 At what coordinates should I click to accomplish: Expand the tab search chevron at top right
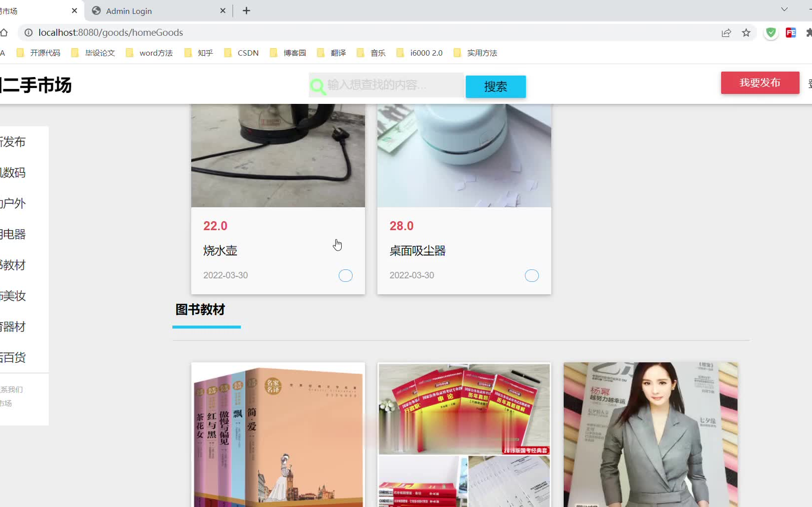(x=784, y=9)
